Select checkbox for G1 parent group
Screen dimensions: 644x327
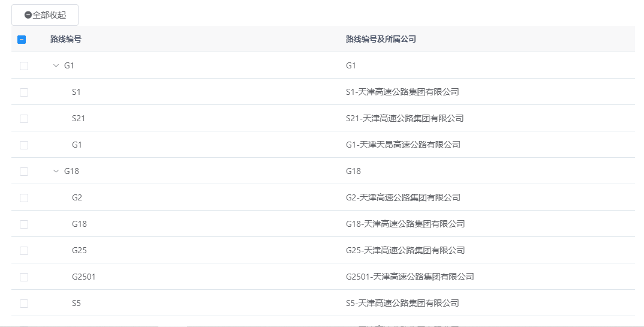(x=24, y=66)
